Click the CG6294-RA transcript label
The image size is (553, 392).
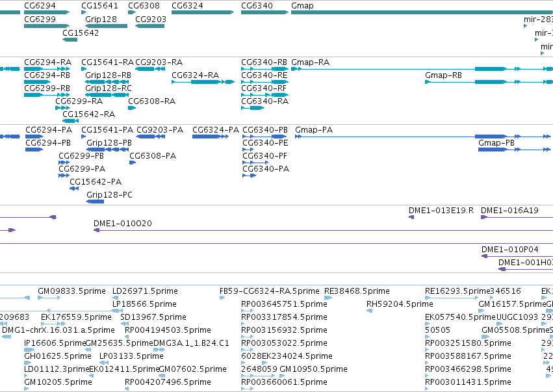tap(47, 62)
